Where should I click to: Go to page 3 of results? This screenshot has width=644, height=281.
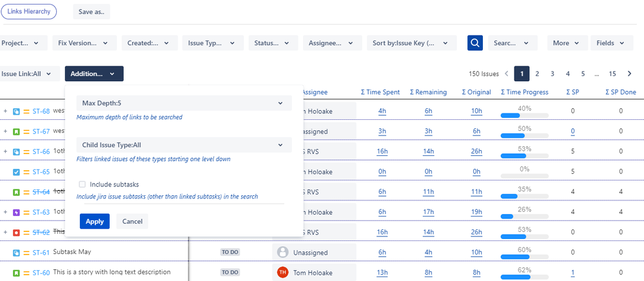(x=552, y=74)
